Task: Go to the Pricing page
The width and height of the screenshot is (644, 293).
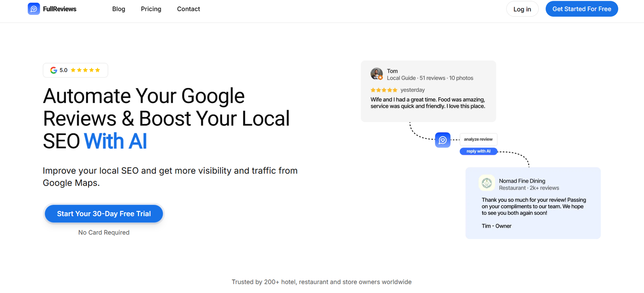Action: 151,9
